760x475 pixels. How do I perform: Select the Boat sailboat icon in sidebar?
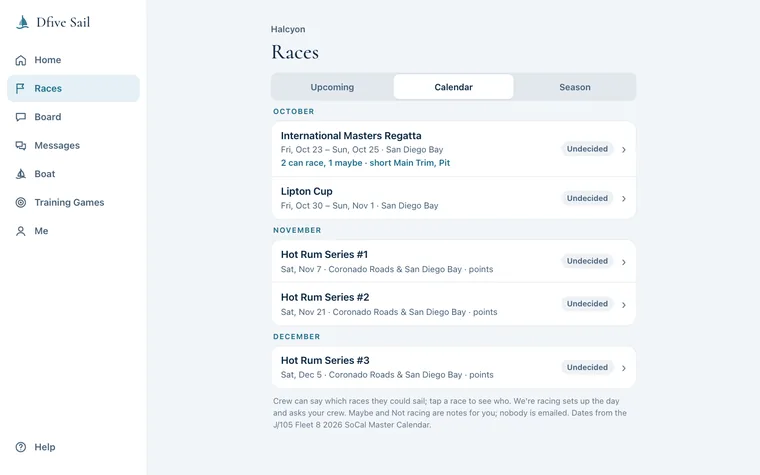point(21,174)
